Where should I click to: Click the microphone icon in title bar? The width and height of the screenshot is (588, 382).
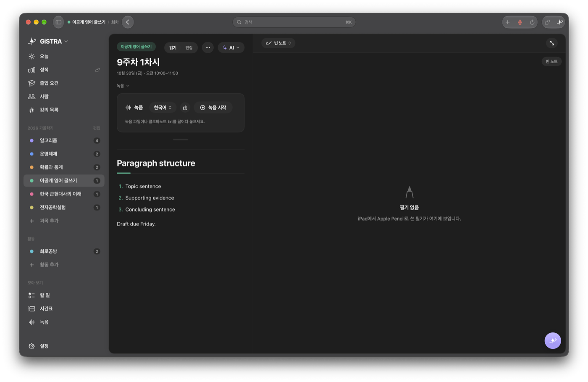coord(520,22)
